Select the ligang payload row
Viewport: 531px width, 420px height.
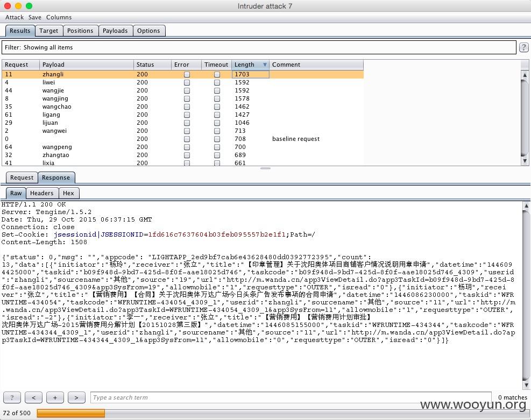[183, 115]
